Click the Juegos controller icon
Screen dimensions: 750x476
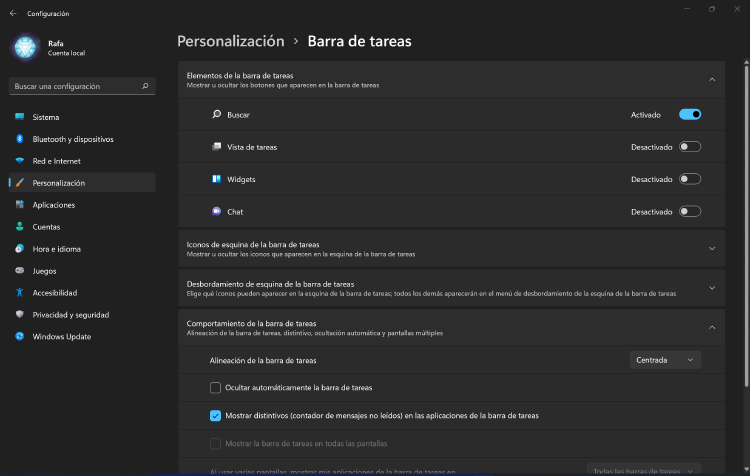(20, 271)
